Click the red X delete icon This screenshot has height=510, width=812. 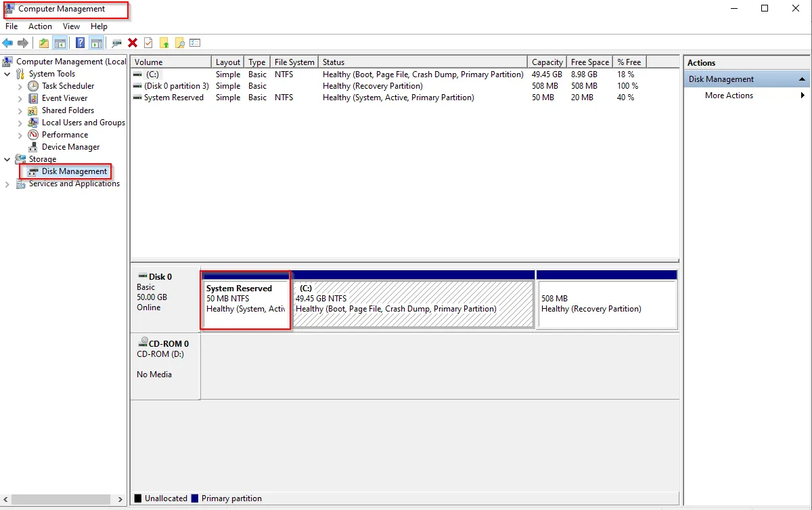tap(133, 43)
